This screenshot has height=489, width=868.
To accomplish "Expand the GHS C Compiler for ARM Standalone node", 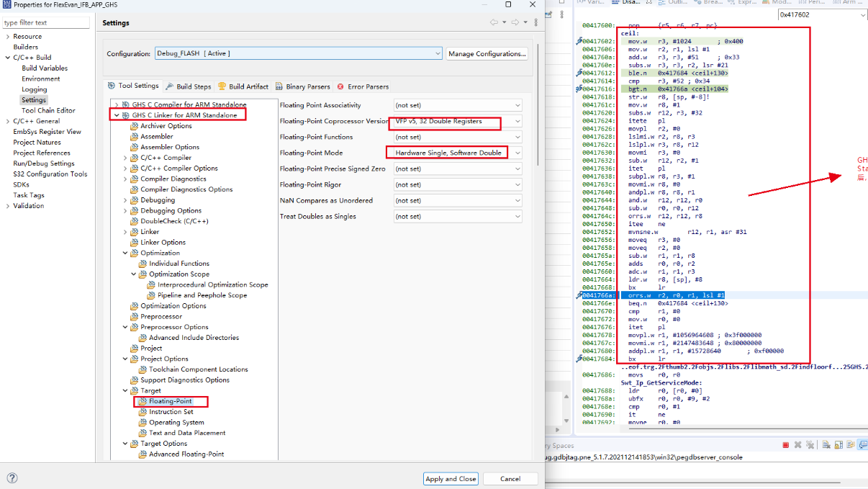I will 117,104.
